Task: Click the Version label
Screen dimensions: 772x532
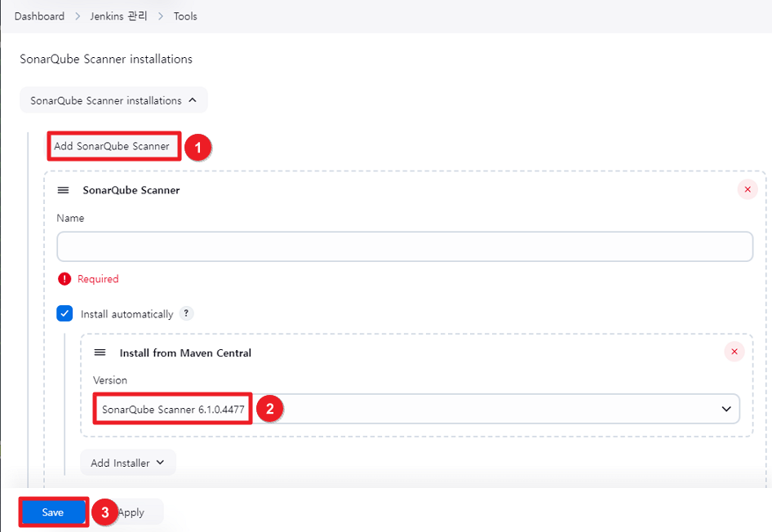Action: 110,380
